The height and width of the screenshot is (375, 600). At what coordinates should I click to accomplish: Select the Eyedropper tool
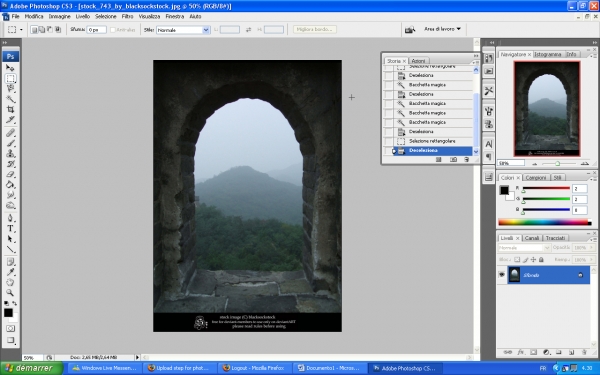(10, 272)
